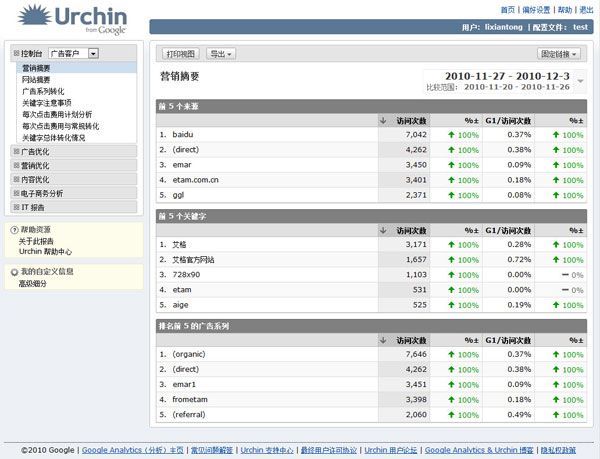Open 高级细分 link
This screenshot has width=600, height=459.
pyautogui.click(x=33, y=284)
